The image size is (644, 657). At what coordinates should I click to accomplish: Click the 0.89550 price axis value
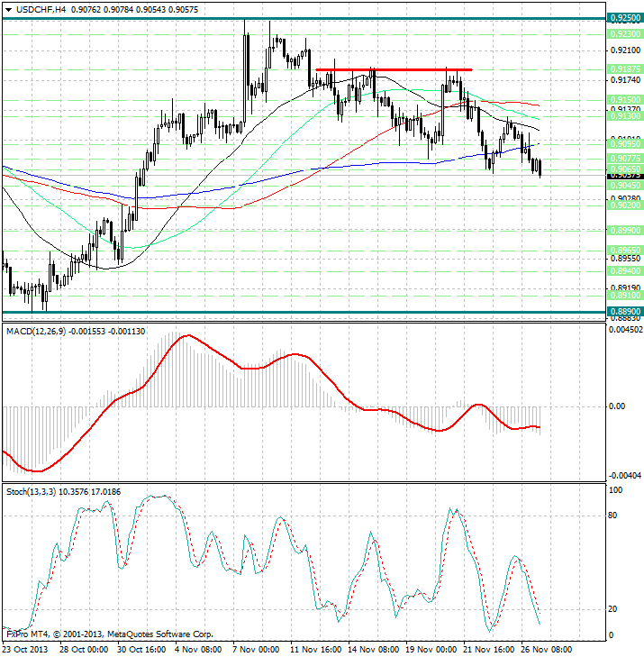point(625,259)
